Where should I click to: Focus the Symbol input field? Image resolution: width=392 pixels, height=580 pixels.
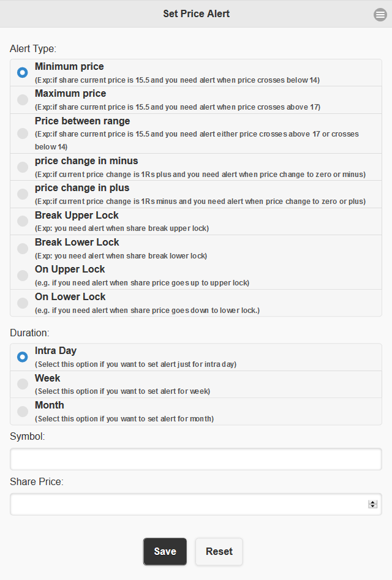(196, 459)
